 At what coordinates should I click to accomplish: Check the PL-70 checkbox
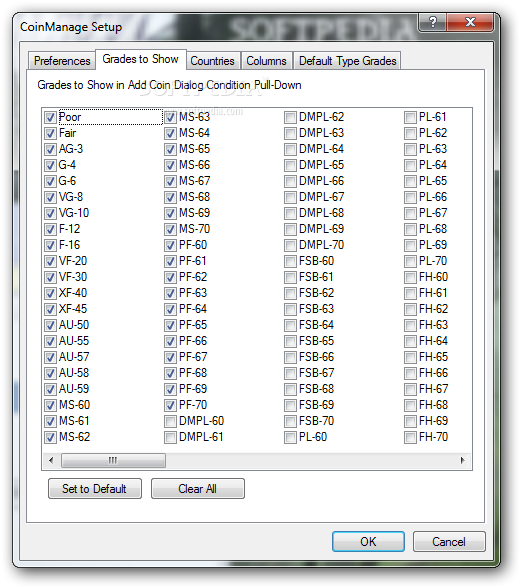pyautogui.click(x=410, y=261)
